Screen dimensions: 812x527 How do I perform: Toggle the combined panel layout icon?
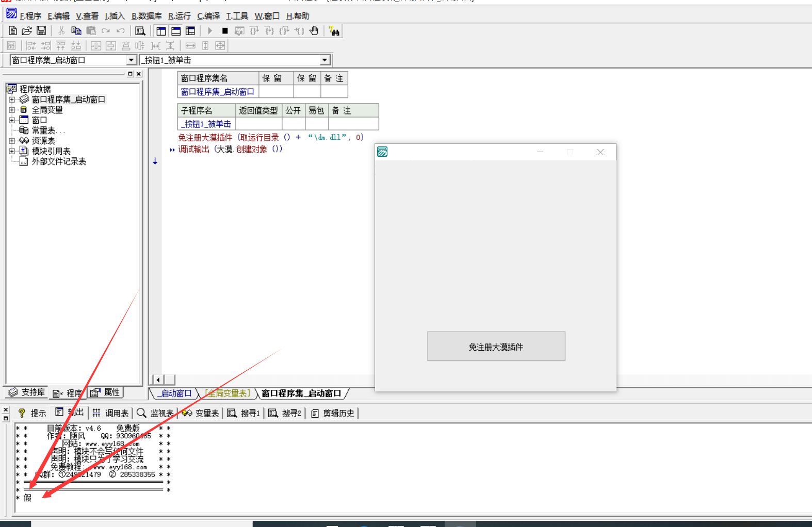pos(190,31)
